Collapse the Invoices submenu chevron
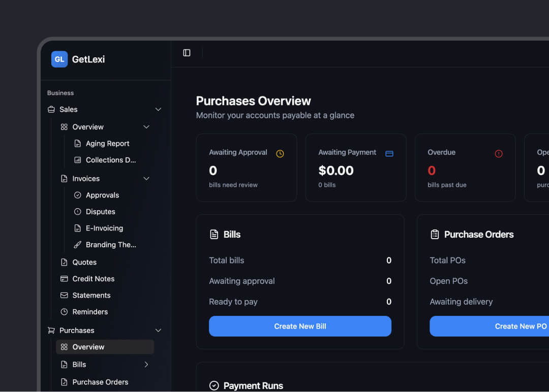 pos(146,179)
